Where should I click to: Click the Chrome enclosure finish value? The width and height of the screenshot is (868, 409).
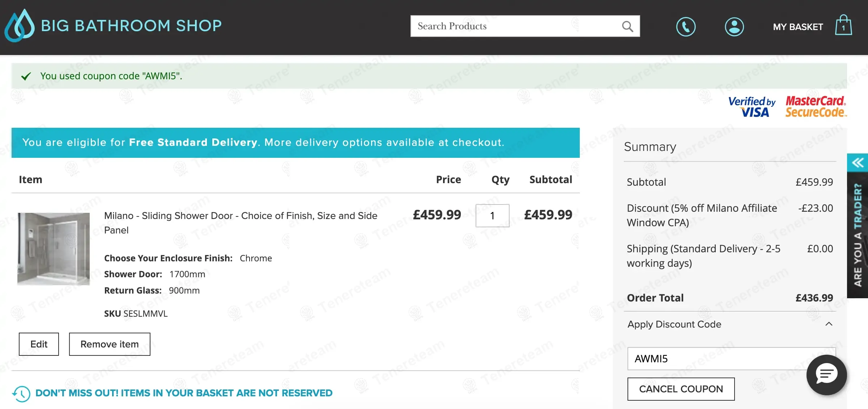[x=256, y=258]
